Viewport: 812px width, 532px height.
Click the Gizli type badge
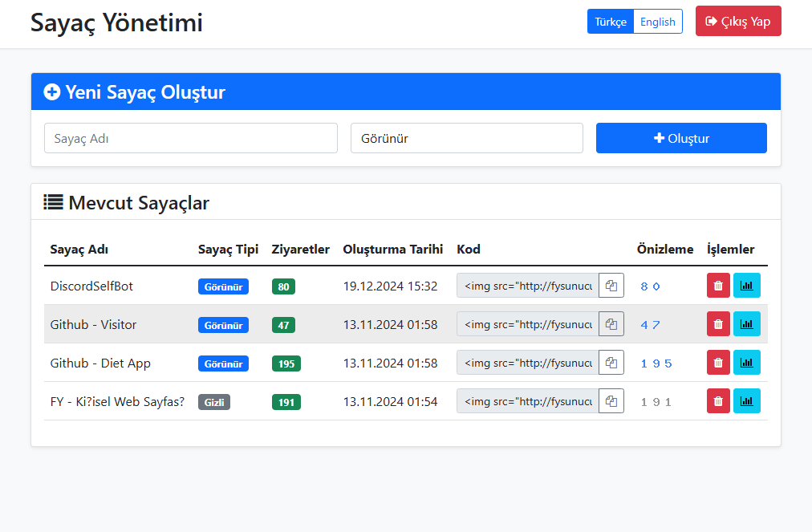pyautogui.click(x=214, y=402)
